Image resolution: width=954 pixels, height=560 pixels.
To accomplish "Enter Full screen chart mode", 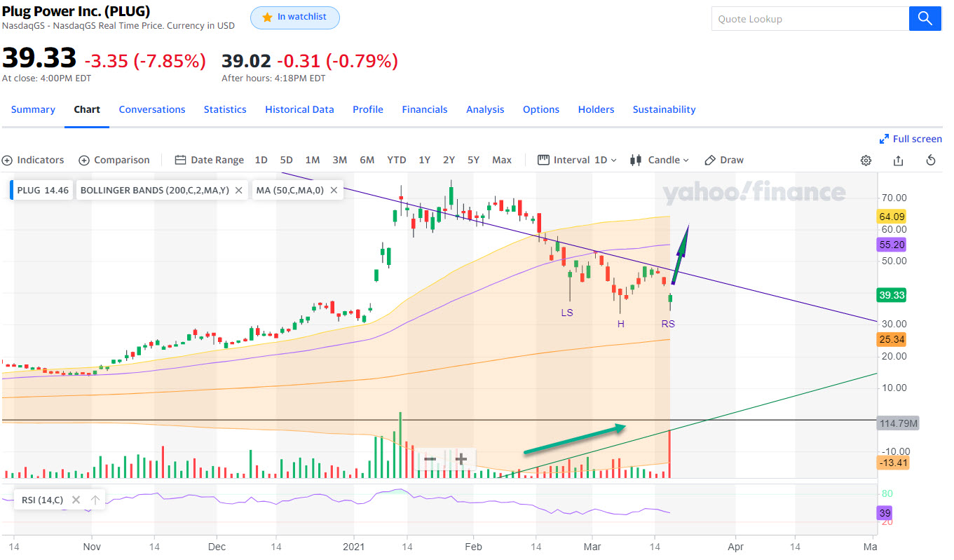I will point(911,139).
